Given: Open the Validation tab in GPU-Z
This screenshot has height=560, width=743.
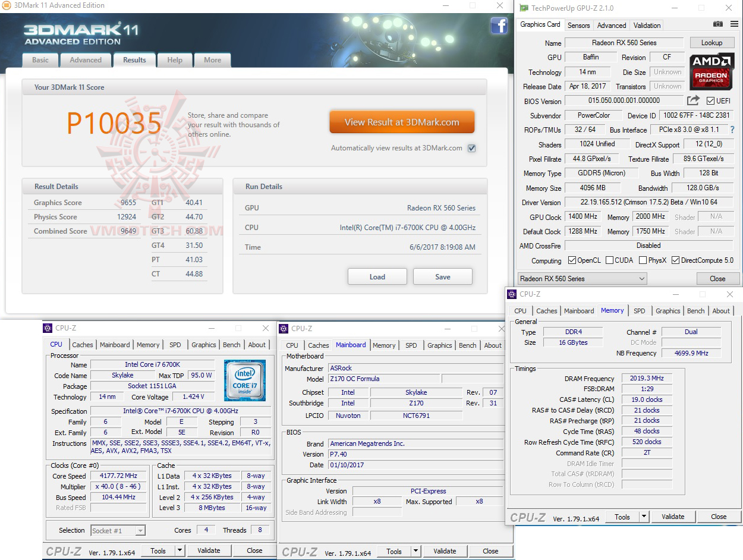Looking at the screenshot, I should [x=647, y=26].
